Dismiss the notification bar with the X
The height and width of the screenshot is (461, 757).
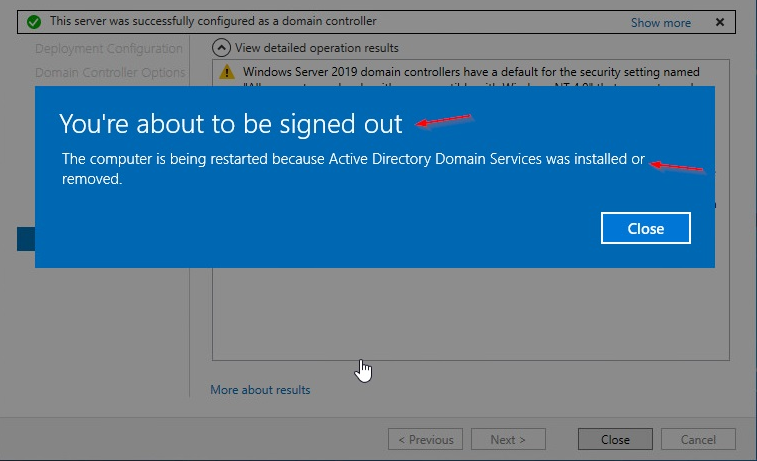(x=720, y=22)
